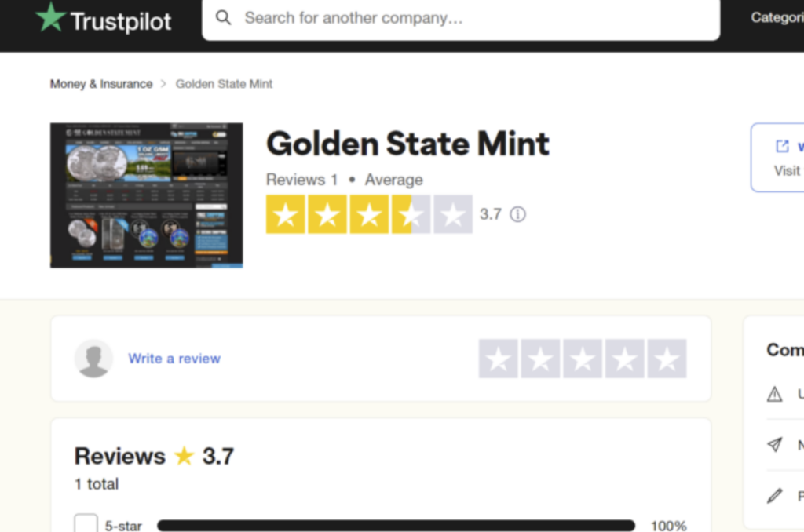Click the 100% percentage label
Viewport: 804px width, 532px height.
pos(669,526)
